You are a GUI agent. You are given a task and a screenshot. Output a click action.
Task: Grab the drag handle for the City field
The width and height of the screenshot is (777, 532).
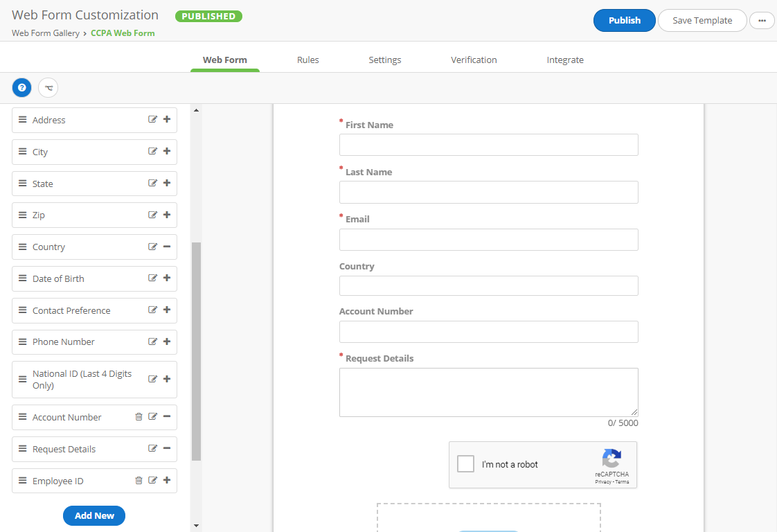pyautogui.click(x=22, y=152)
